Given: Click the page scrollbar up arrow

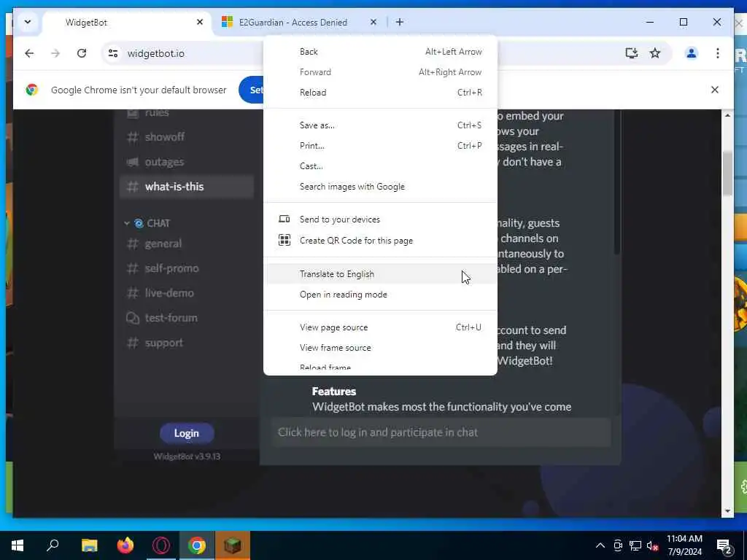Looking at the screenshot, I should click(x=727, y=115).
